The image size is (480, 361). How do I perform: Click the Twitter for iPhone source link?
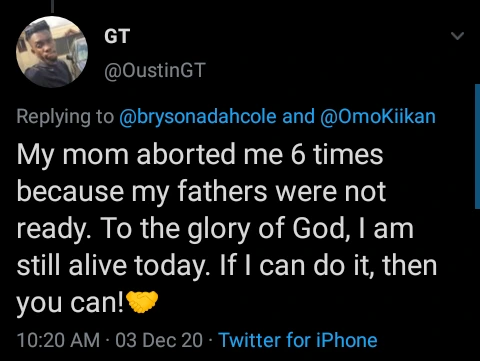point(298,340)
